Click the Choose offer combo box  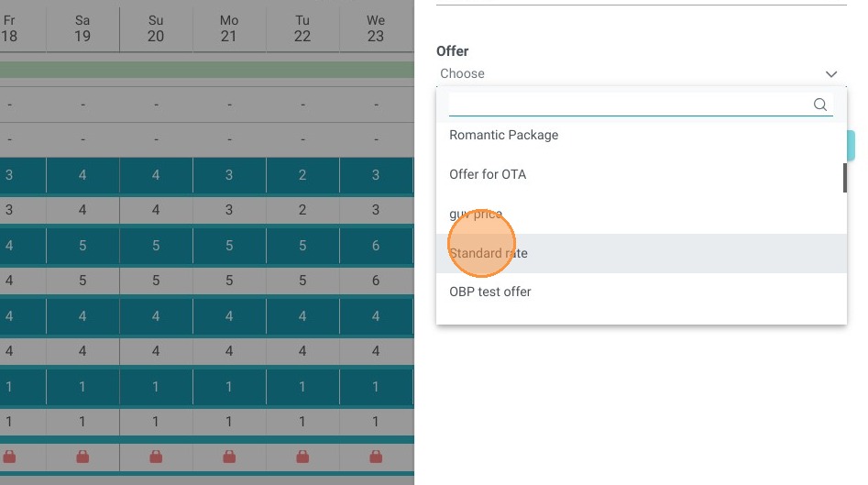pyautogui.click(x=641, y=73)
